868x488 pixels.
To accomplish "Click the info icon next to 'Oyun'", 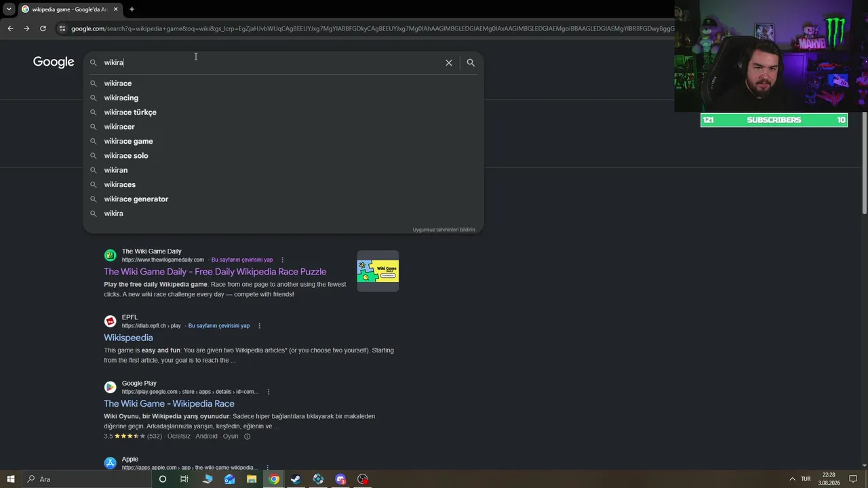I will click(247, 436).
